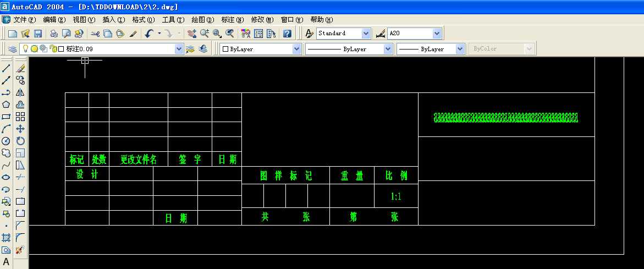This screenshot has height=269, width=644.
Task: Activate the Erase tool
Action: (20, 69)
